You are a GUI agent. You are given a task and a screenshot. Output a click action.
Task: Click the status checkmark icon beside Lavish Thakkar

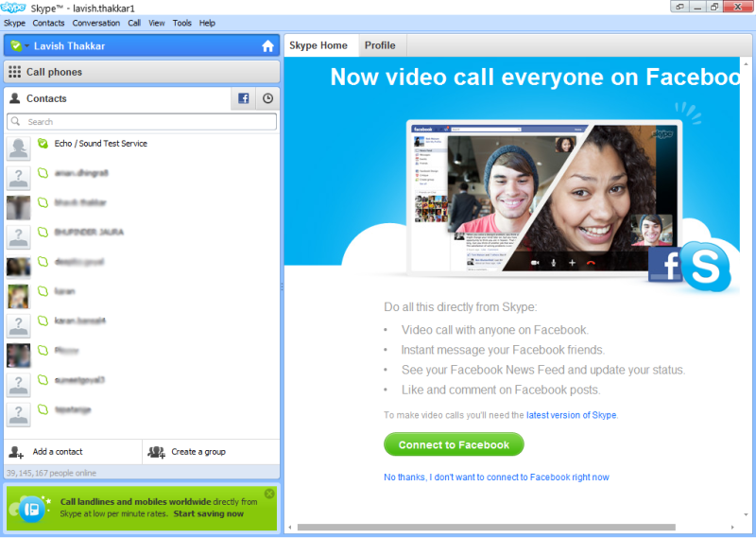16,45
